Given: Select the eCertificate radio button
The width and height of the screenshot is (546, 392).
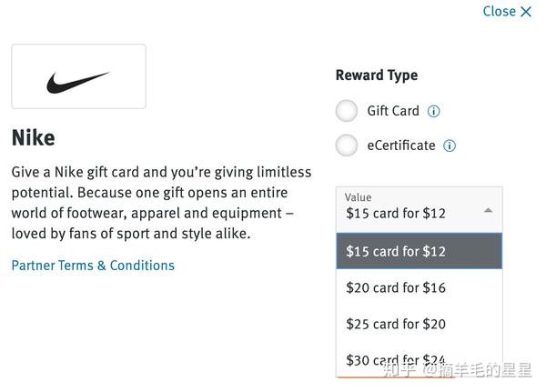Looking at the screenshot, I should pos(347,145).
